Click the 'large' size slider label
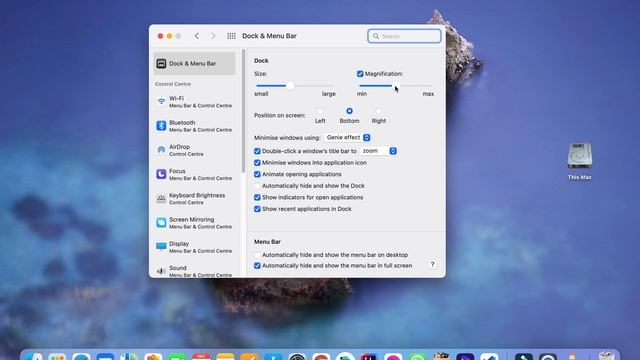The image size is (640, 360). pos(329,94)
